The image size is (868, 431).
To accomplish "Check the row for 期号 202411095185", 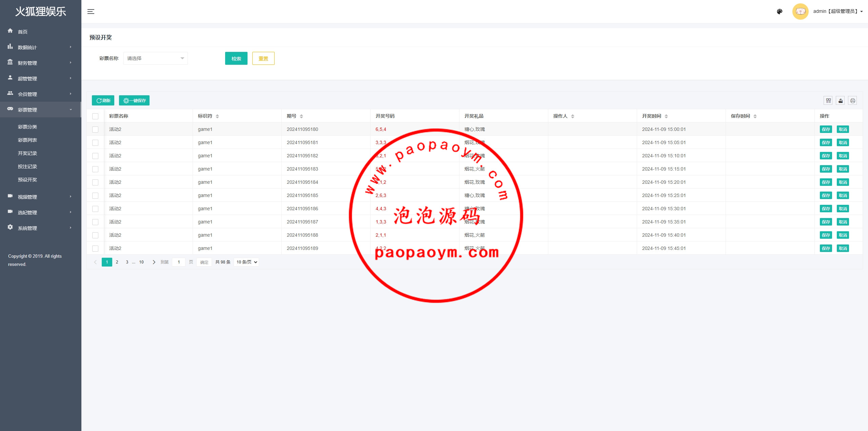I will pyautogui.click(x=95, y=196).
